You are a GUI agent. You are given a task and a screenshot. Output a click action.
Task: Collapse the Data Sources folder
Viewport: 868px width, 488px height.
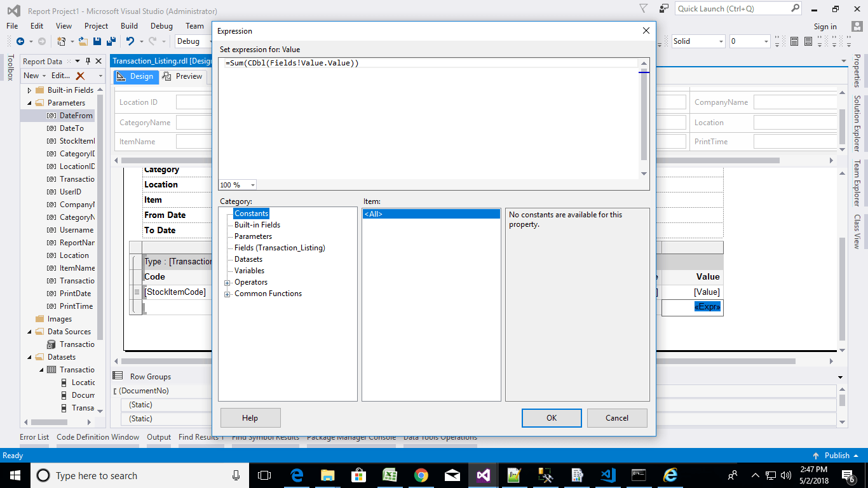[29, 332]
